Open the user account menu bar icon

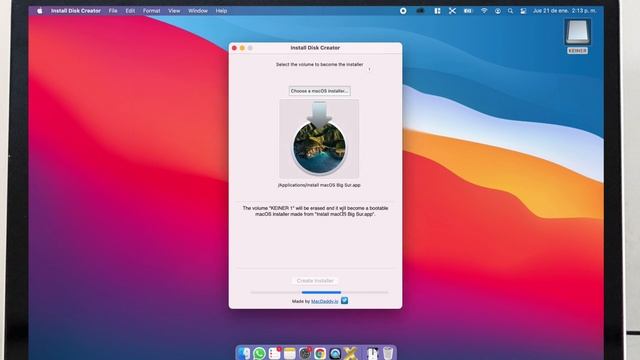pyautogui.click(x=498, y=11)
